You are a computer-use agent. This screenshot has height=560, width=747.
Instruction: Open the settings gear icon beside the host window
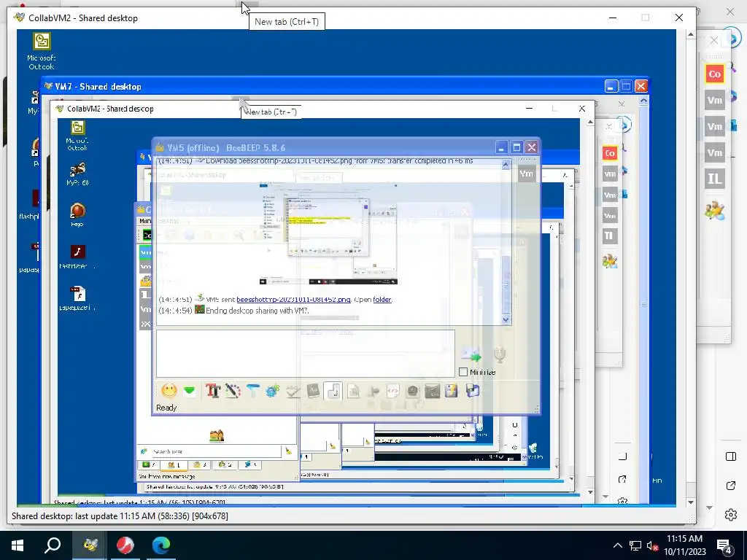(731, 514)
